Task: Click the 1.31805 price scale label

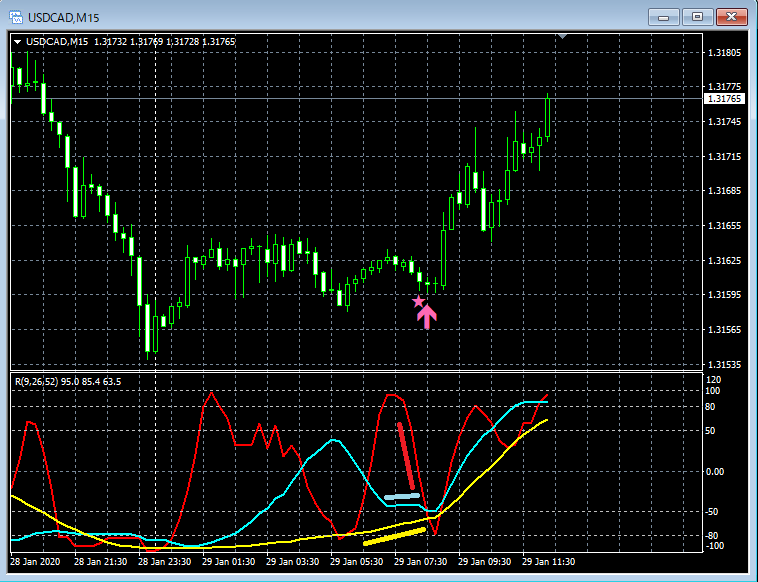Action: tap(724, 53)
